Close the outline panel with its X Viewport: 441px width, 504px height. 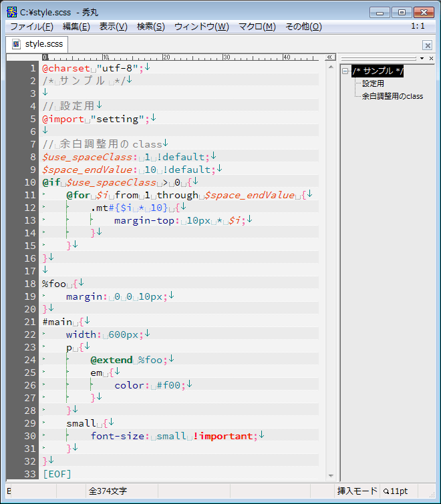click(432, 58)
